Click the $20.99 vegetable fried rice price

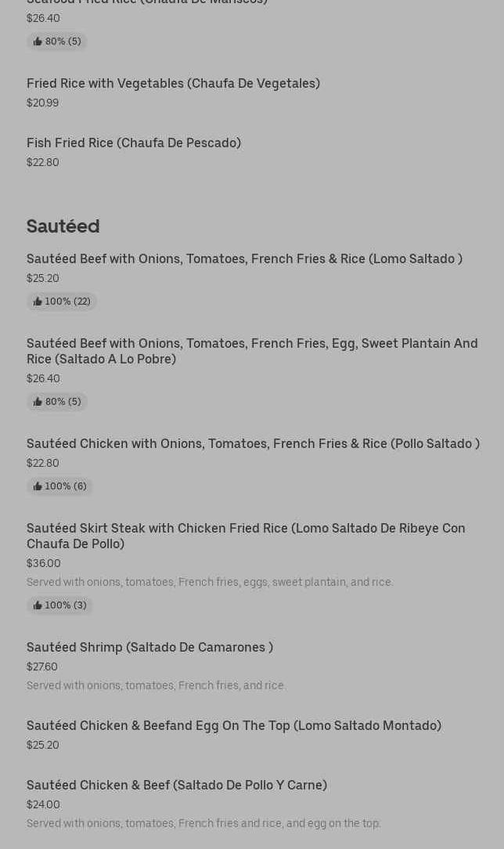click(42, 103)
